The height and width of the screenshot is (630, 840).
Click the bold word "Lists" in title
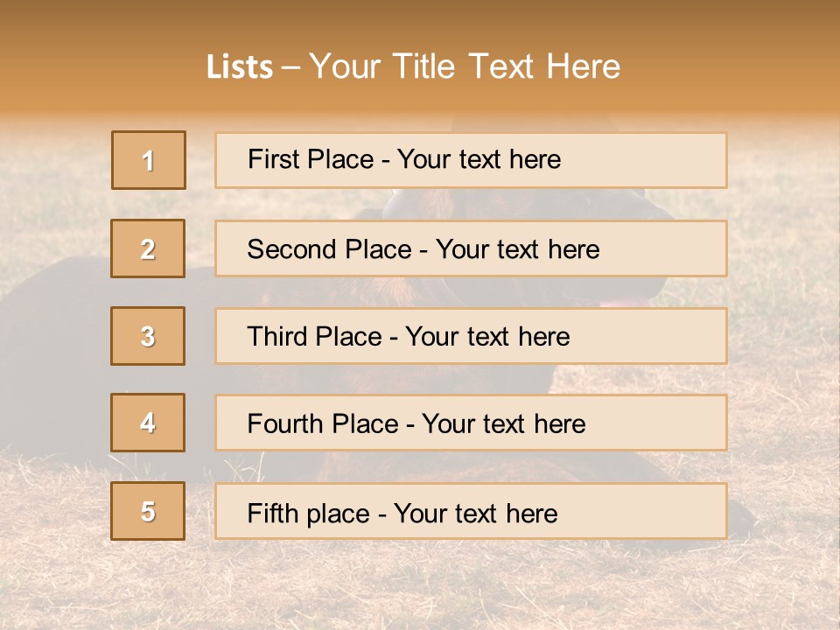pos(240,66)
